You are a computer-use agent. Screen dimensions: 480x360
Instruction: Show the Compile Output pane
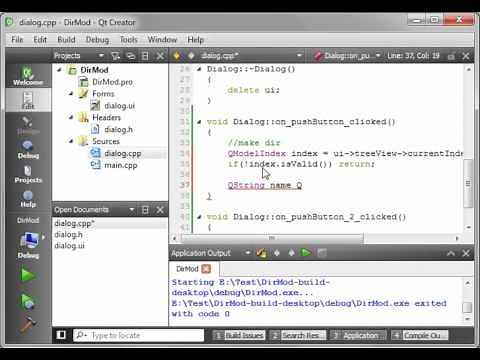click(420, 335)
